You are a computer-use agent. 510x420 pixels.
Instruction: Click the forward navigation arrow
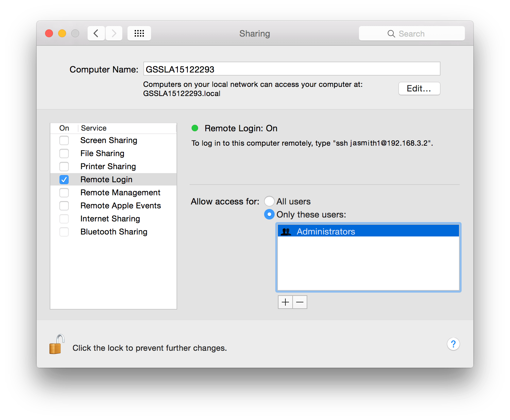click(x=113, y=33)
